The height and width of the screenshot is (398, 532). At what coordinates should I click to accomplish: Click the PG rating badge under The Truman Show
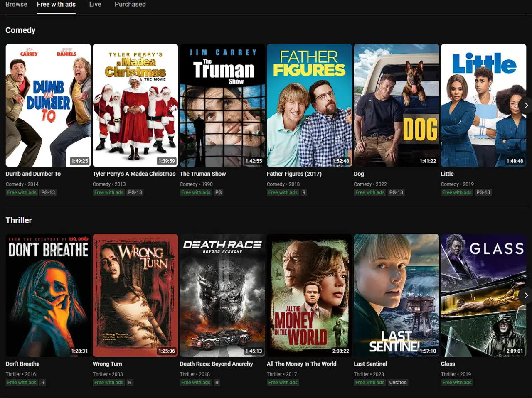pos(219,192)
